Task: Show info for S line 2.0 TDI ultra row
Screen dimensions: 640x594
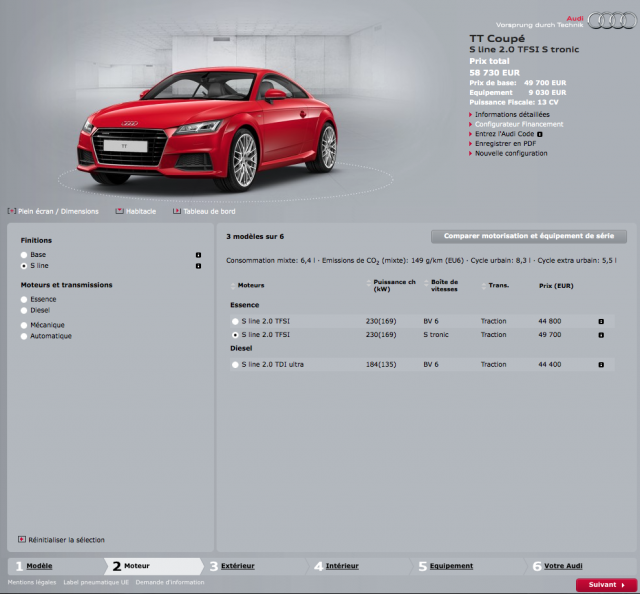Action: tap(601, 365)
